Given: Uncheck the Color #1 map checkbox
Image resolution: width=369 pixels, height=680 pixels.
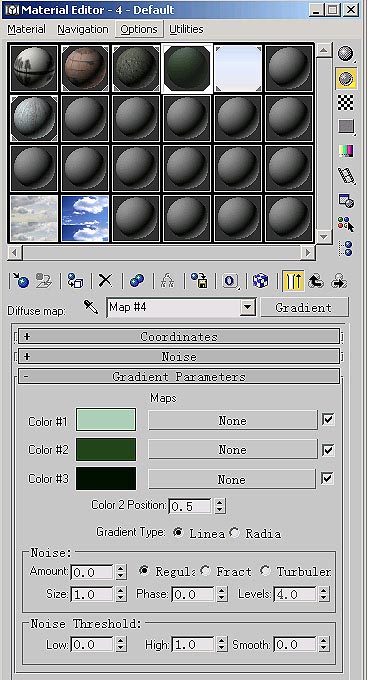Looking at the screenshot, I should tap(328, 420).
